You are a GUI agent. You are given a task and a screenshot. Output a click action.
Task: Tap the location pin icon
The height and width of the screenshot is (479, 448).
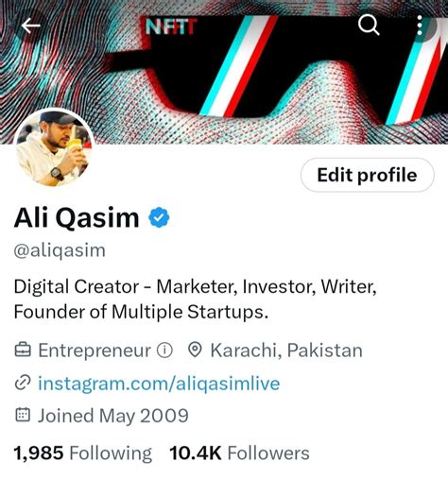pyautogui.click(x=195, y=351)
